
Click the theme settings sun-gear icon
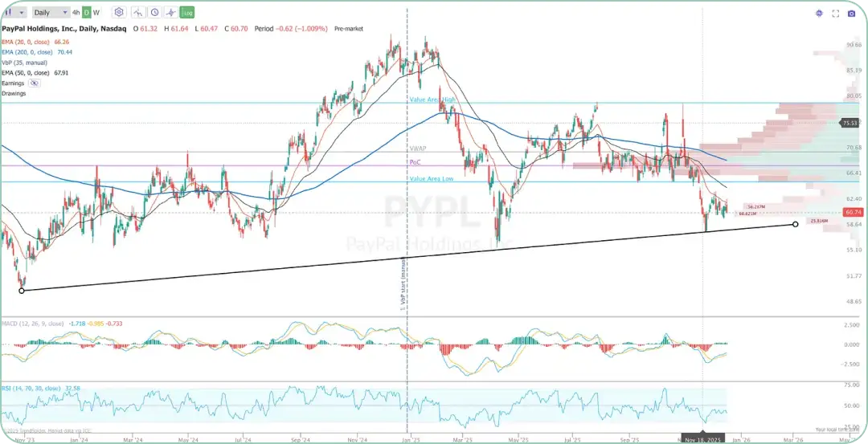point(819,14)
